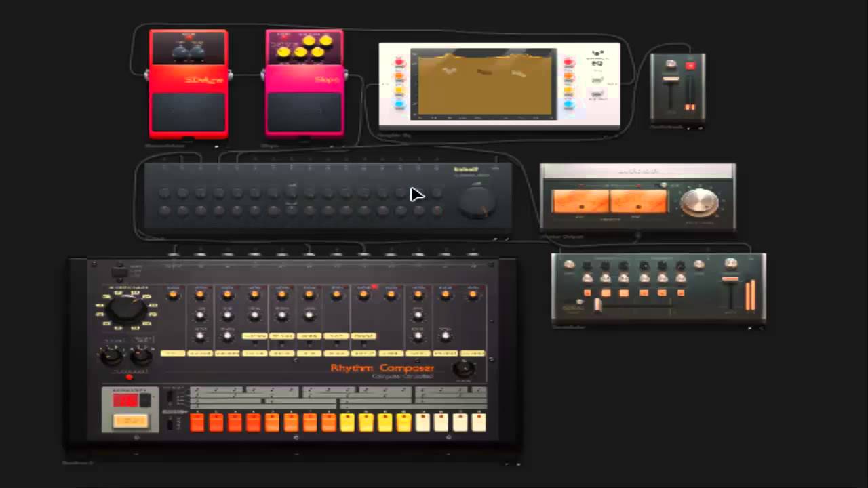The height and width of the screenshot is (488, 868).
Task: Toggle step 5 orange button on Rhythm Composer
Action: [x=272, y=422]
